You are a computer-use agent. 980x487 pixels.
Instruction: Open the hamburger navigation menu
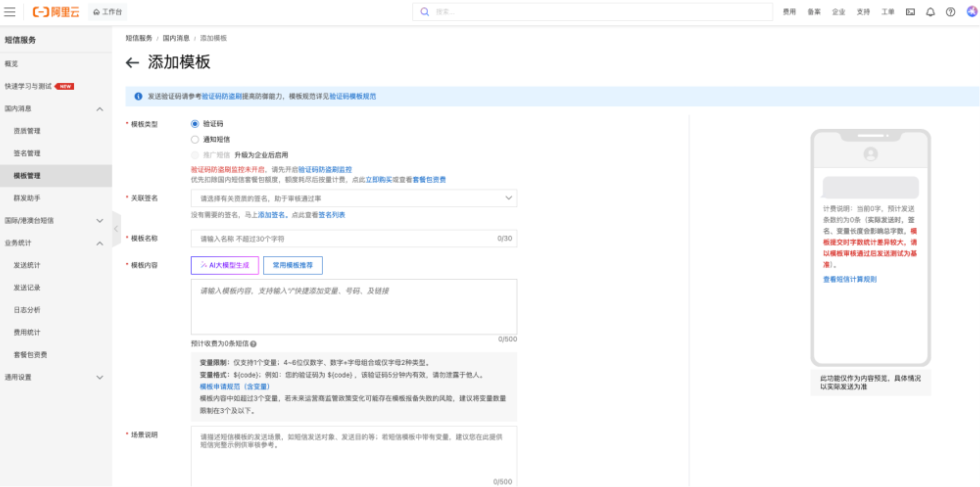[9, 12]
